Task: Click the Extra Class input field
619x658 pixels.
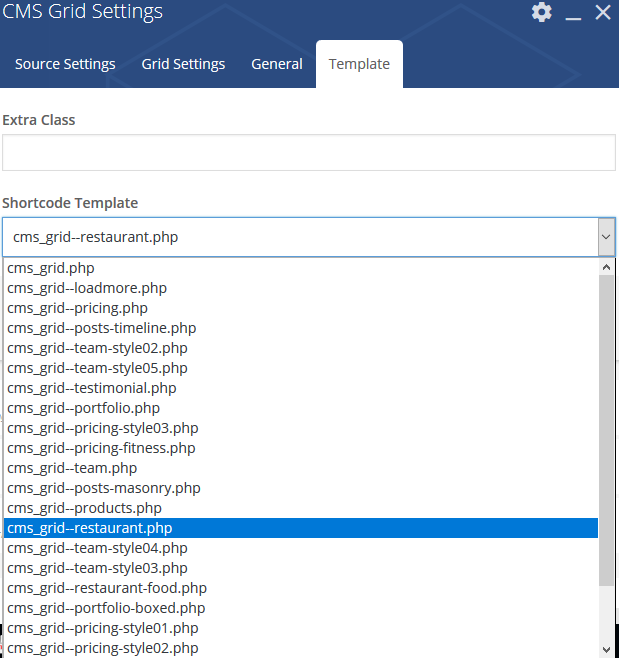Action: (308, 153)
